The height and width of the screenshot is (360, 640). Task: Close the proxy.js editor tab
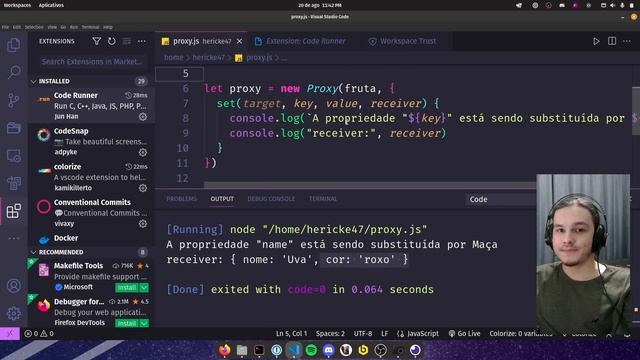point(240,41)
